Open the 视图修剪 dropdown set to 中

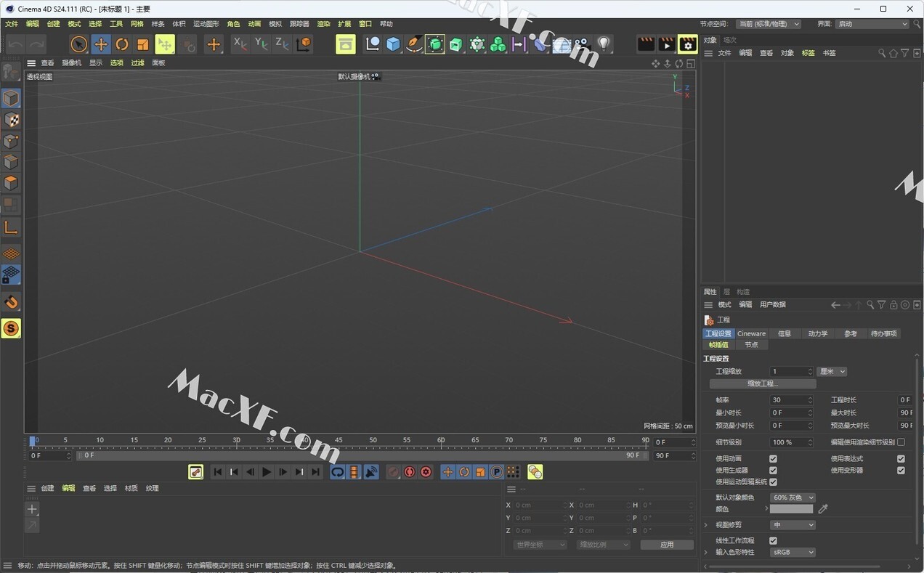pos(793,525)
